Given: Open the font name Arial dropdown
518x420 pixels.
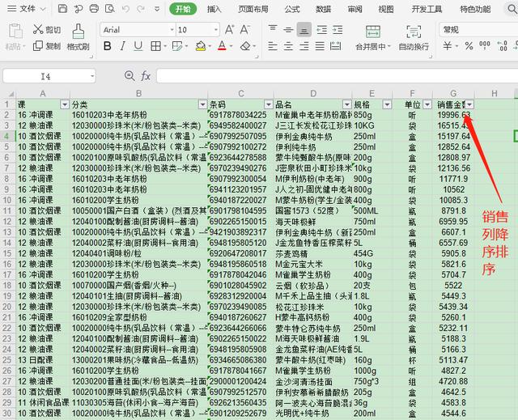Looking at the screenshot, I should pyautogui.click(x=172, y=30).
